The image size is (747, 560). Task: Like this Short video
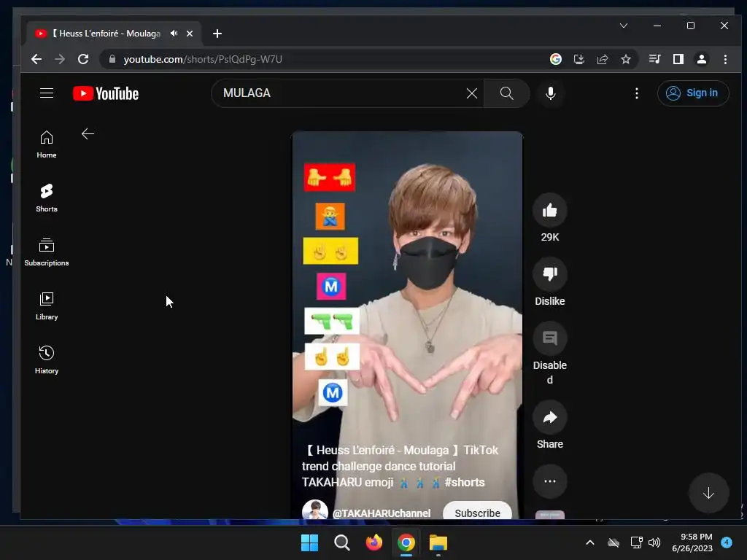pyautogui.click(x=550, y=210)
